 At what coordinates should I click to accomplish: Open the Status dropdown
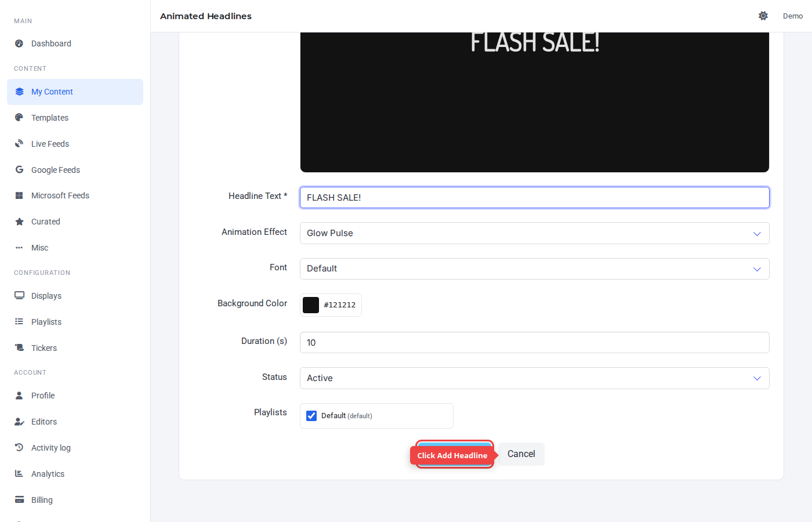pyautogui.click(x=534, y=378)
